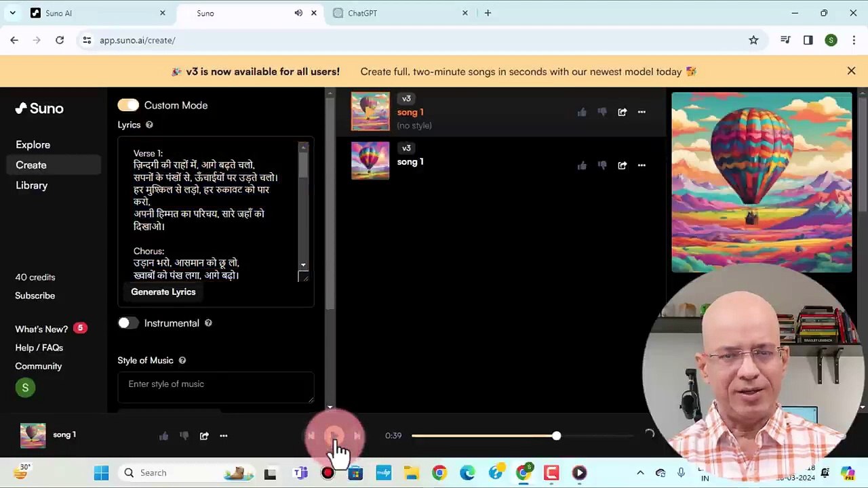Open Library in the sidebar
The width and height of the screenshot is (868, 488).
click(32, 185)
